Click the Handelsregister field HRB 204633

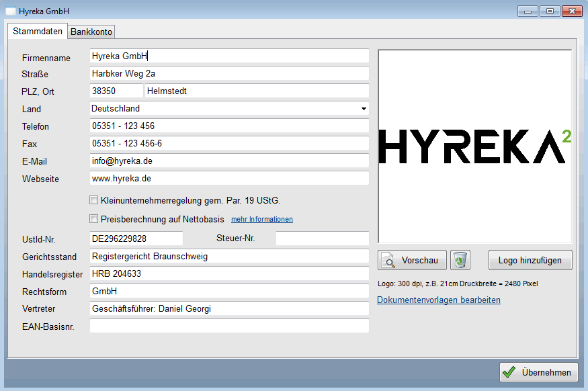tap(229, 273)
